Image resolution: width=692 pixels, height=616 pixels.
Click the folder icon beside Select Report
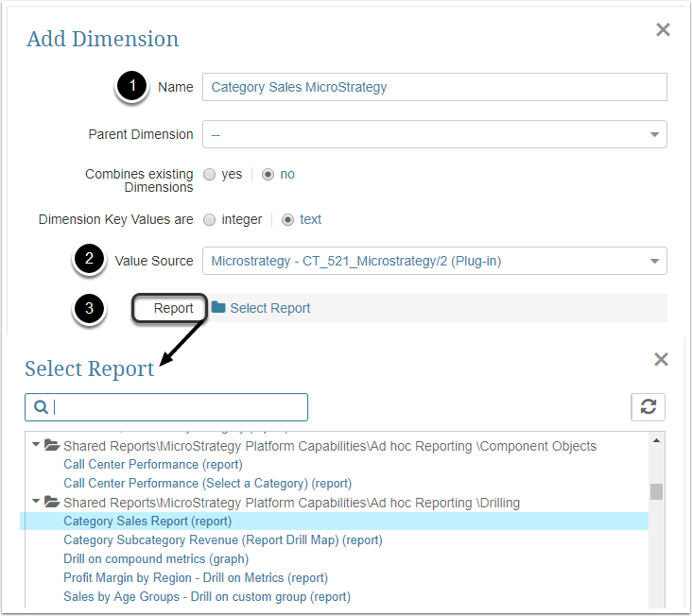point(218,307)
